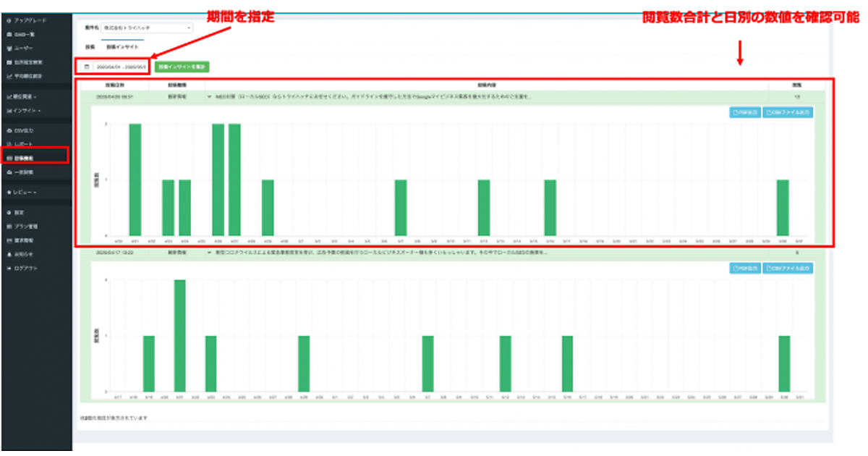Click CSVファイル出力 button on first chart
This screenshot has width=868, height=456.
click(x=788, y=112)
